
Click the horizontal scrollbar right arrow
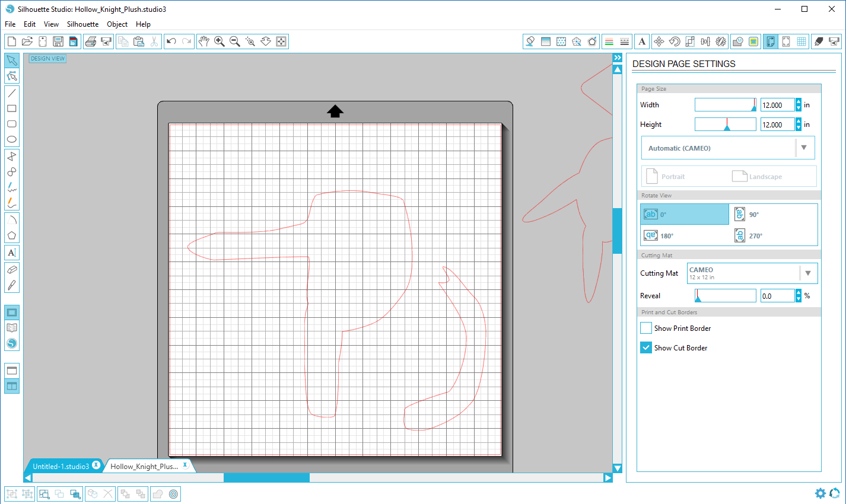coord(608,477)
